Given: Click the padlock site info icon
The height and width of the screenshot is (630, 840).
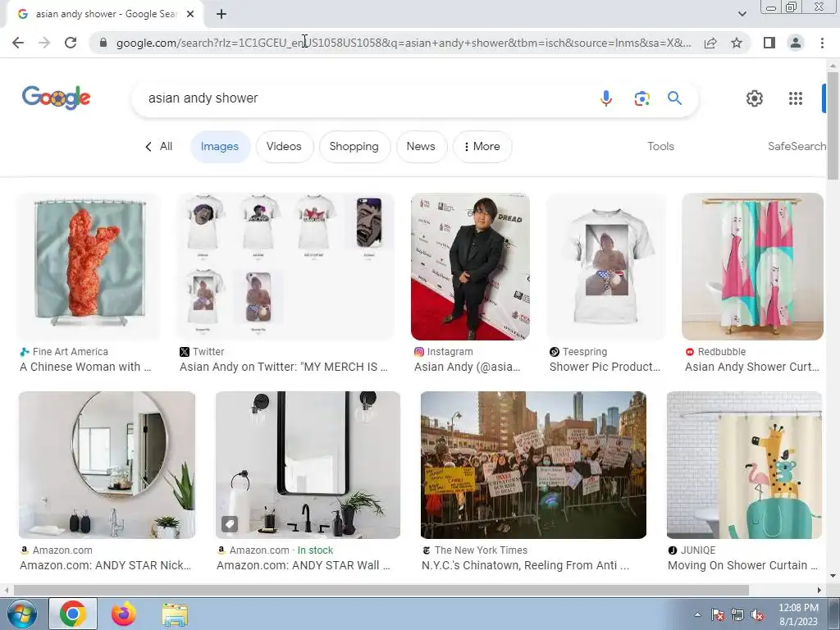Looking at the screenshot, I should click(103, 43).
